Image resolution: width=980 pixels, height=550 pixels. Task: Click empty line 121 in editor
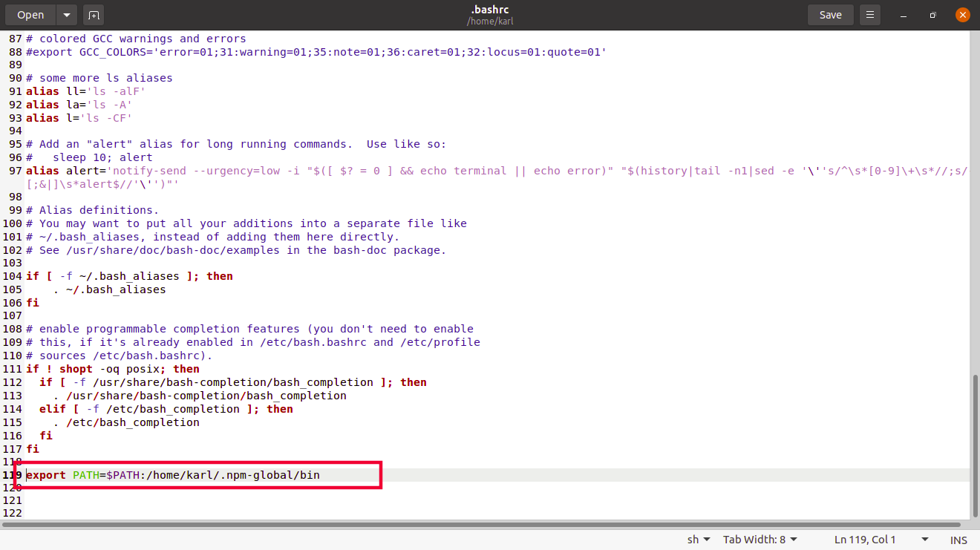click(x=497, y=502)
